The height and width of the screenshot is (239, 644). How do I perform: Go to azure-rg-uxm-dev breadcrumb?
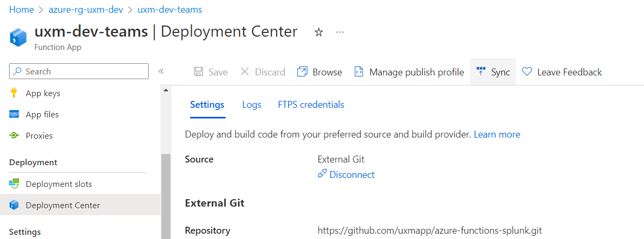(85, 10)
